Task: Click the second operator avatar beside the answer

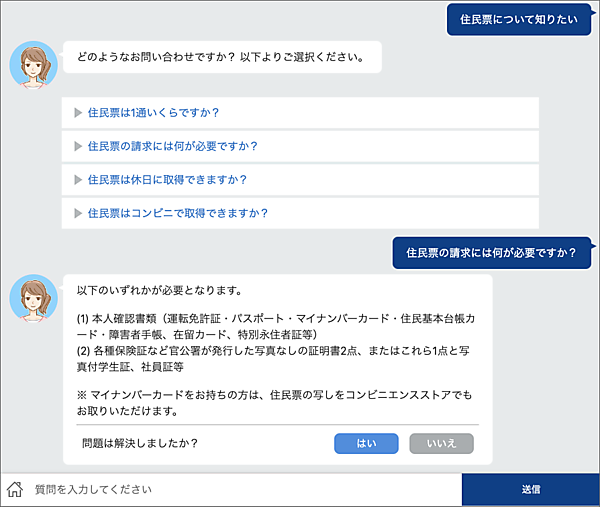Action: pos(32,296)
